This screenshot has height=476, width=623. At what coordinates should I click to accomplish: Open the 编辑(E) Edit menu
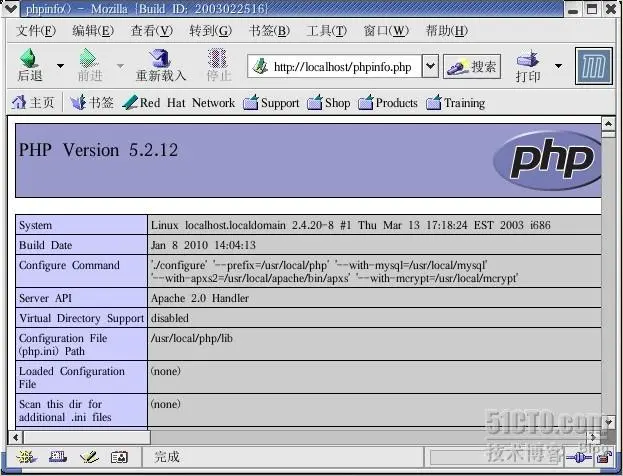93,31
